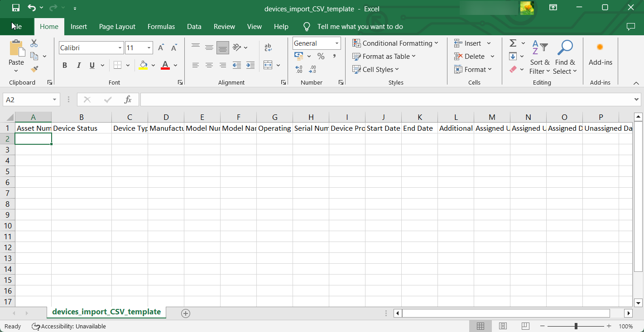Open the Review tab

[225, 27]
